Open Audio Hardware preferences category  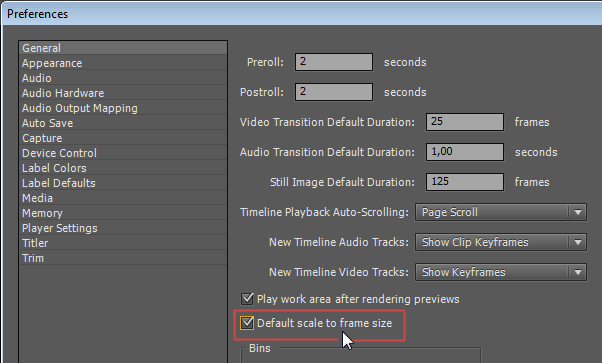(x=123, y=93)
